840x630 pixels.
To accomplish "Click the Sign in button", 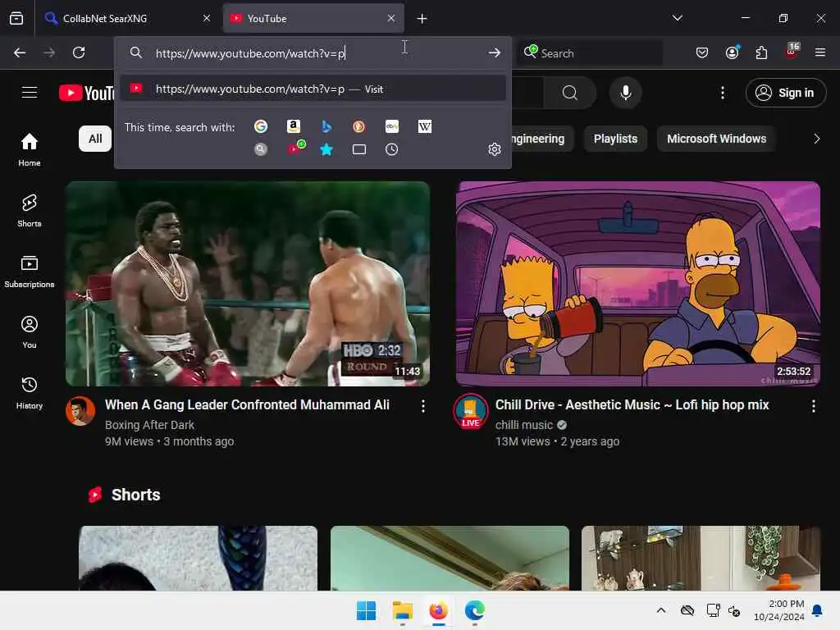I will tap(786, 93).
